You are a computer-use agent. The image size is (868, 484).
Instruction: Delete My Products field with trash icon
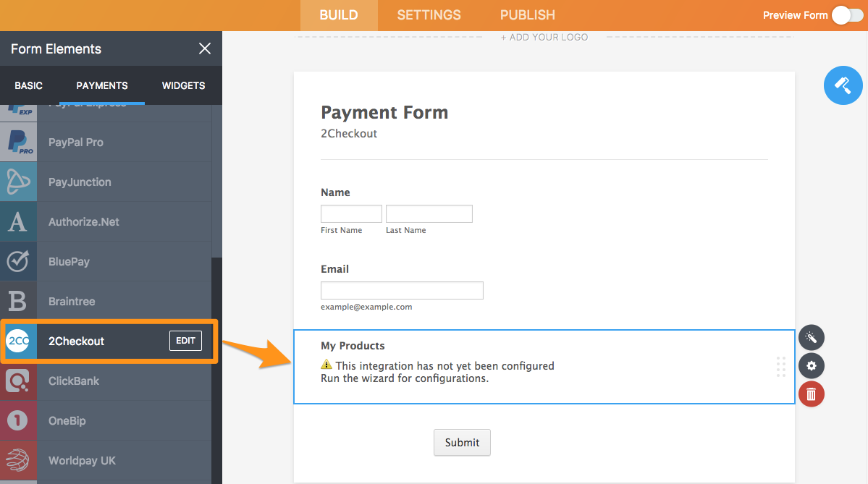pyautogui.click(x=811, y=394)
